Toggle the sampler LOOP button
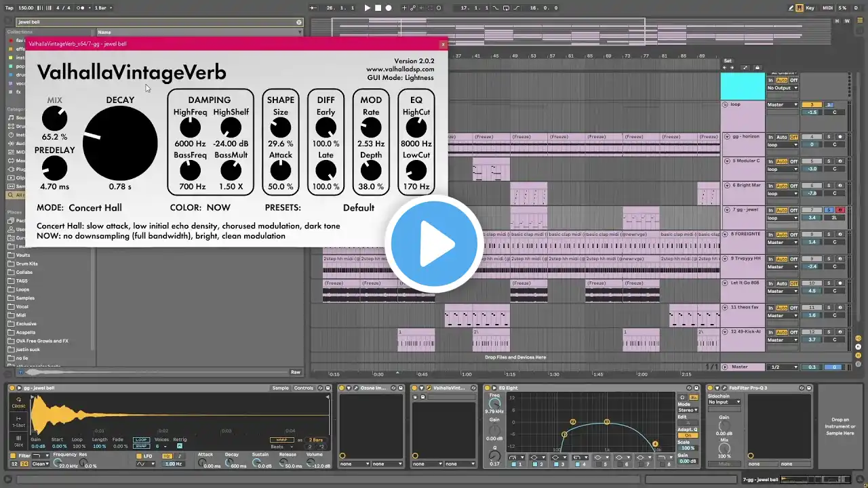This screenshot has width=868, height=488. tap(141, 440)
